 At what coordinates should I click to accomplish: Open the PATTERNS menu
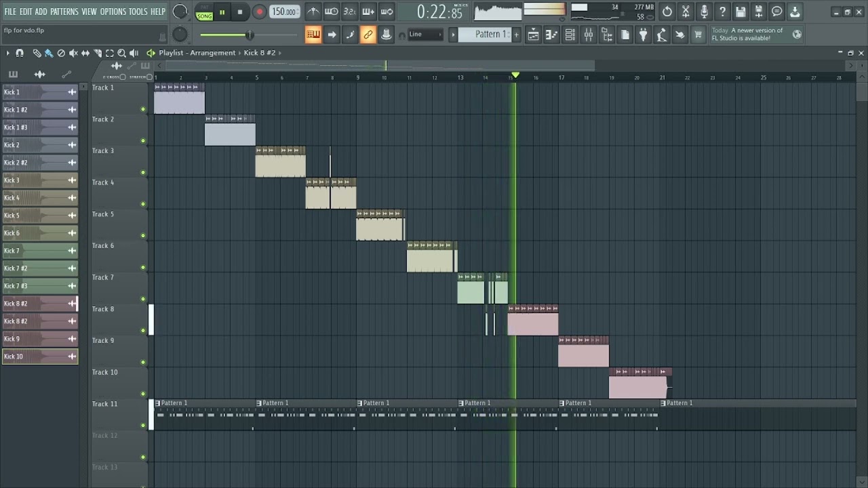(64, 12)
